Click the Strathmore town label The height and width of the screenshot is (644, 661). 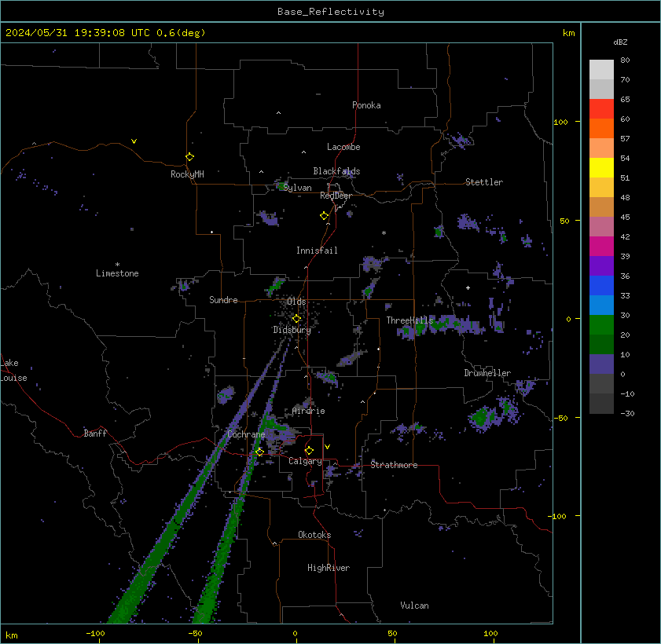[x=394, y=465]
